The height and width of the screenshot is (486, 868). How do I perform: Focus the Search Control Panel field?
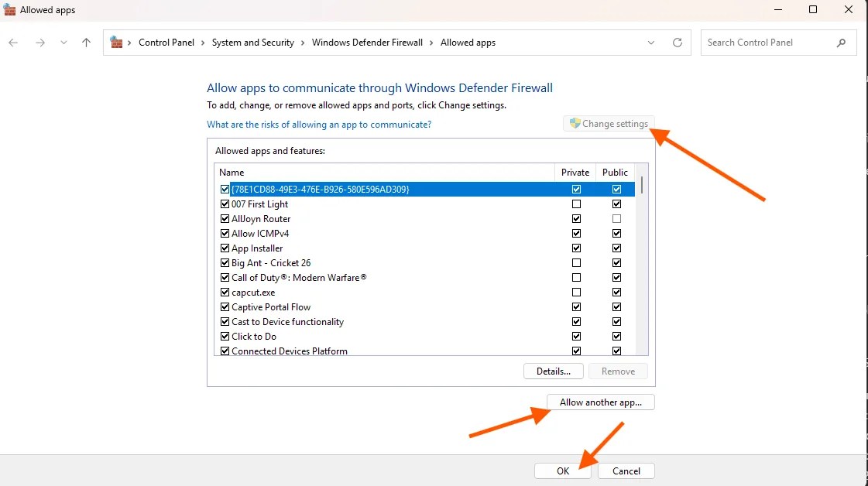click(x=778, y=43)
